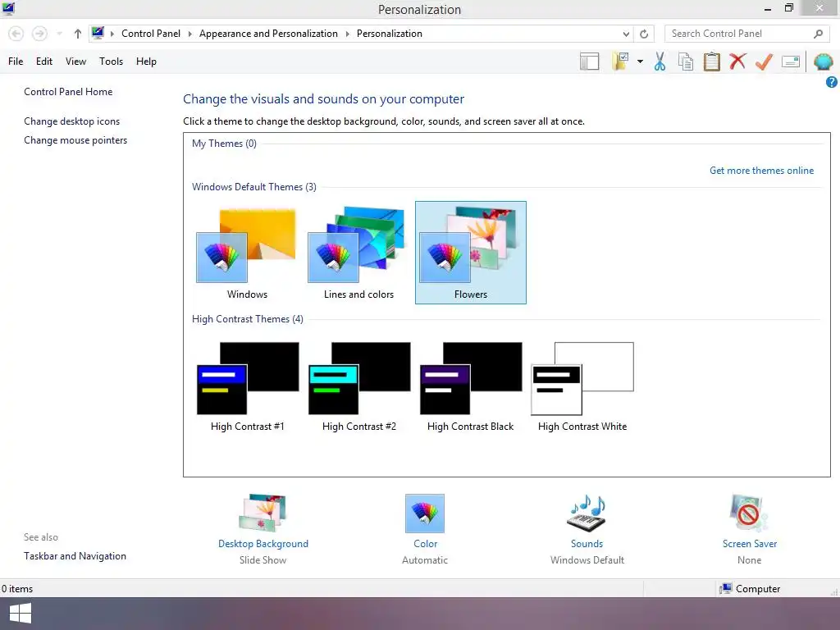Viewport: 840px width, 630px height.
Task: Select High Contrast White theme
Action: pyautogui.click(x=582, y=386)
